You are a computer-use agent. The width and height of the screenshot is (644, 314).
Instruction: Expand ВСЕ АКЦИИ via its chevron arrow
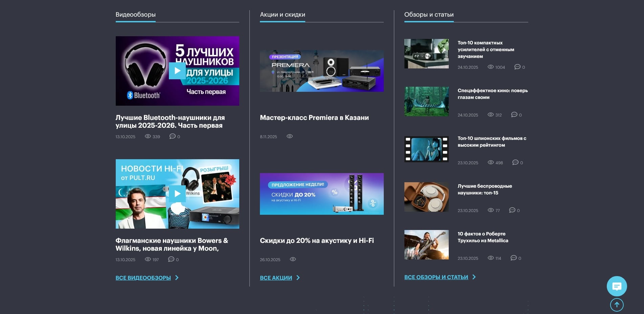pos(298,277)
